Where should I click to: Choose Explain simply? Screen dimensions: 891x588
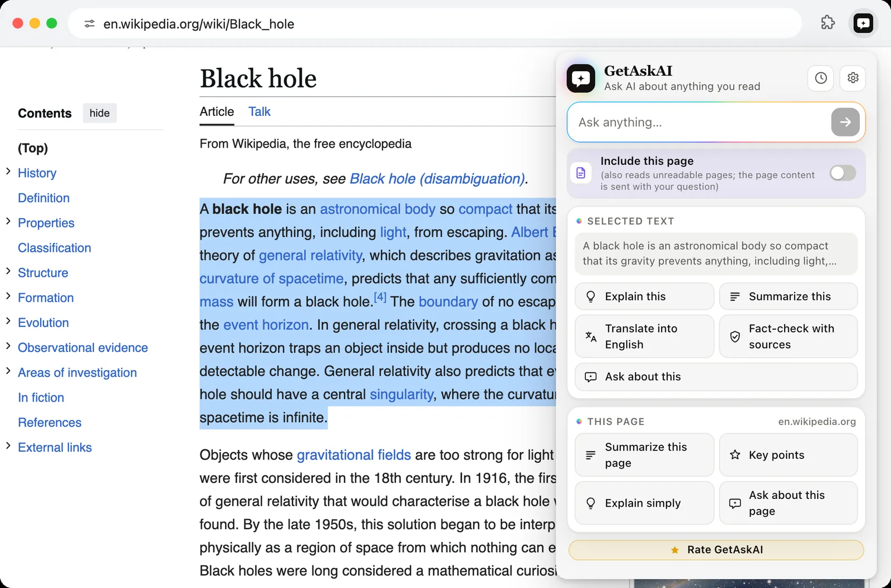[644, 503]
